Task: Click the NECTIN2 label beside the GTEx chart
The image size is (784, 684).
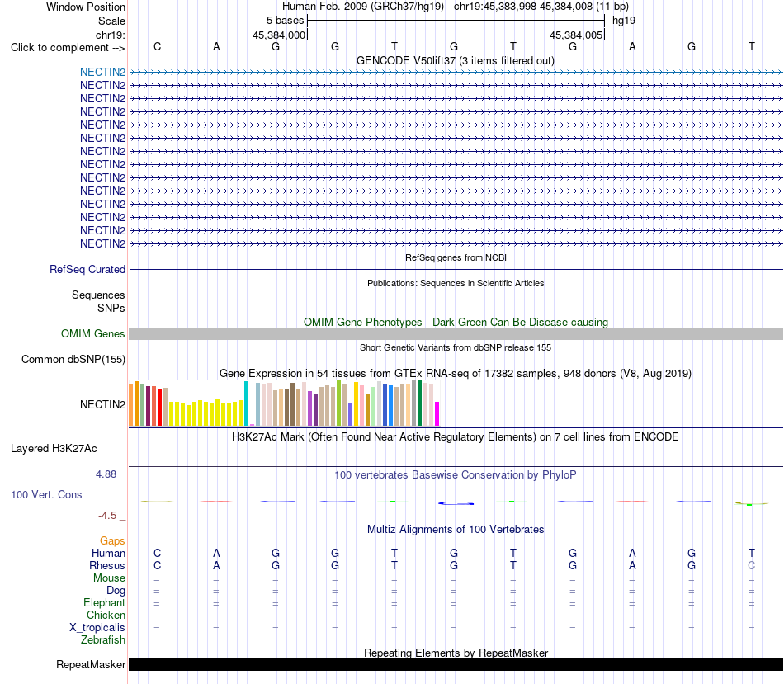Action: point(102,404)
